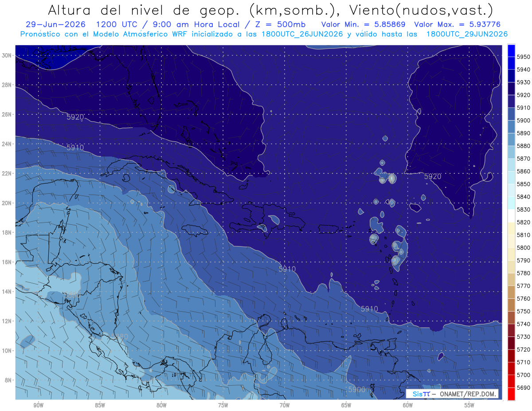Click the colorbar label '5750'
This screenshot has height=411, width=532.
523,311
